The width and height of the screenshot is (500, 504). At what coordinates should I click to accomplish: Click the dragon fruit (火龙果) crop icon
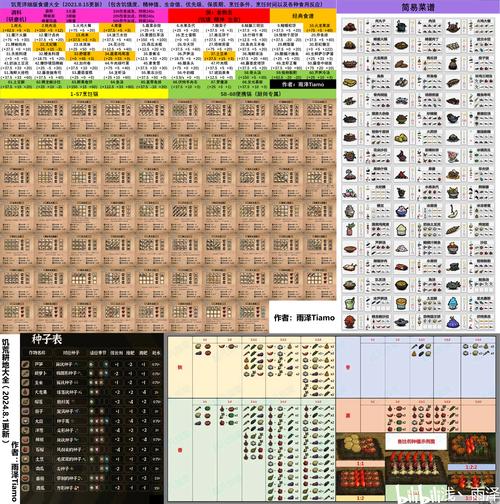tap(26, 392)
